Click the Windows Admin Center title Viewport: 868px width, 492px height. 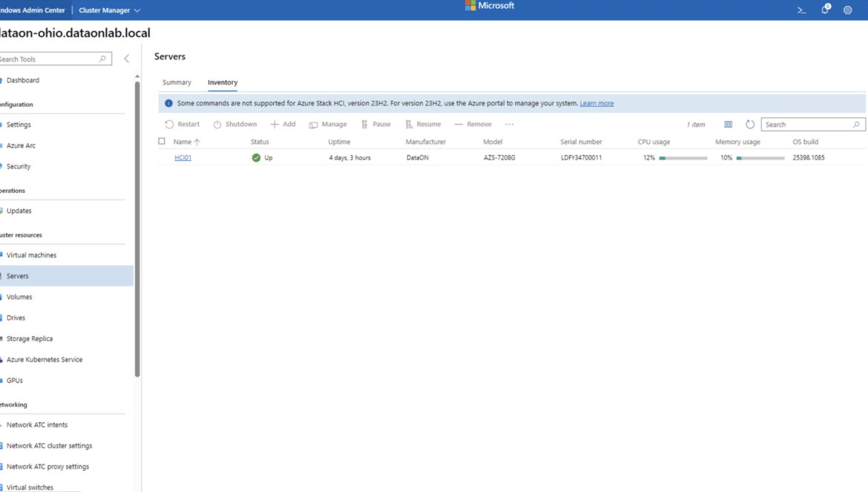point(33,10)
